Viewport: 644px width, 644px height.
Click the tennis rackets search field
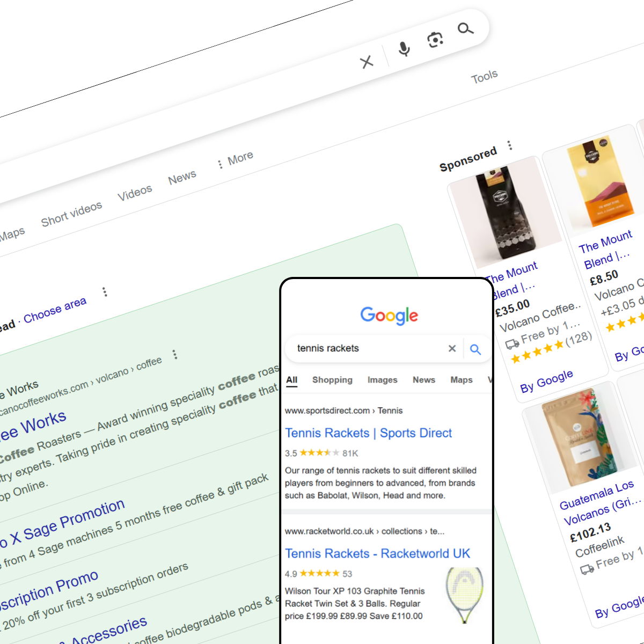370,348
